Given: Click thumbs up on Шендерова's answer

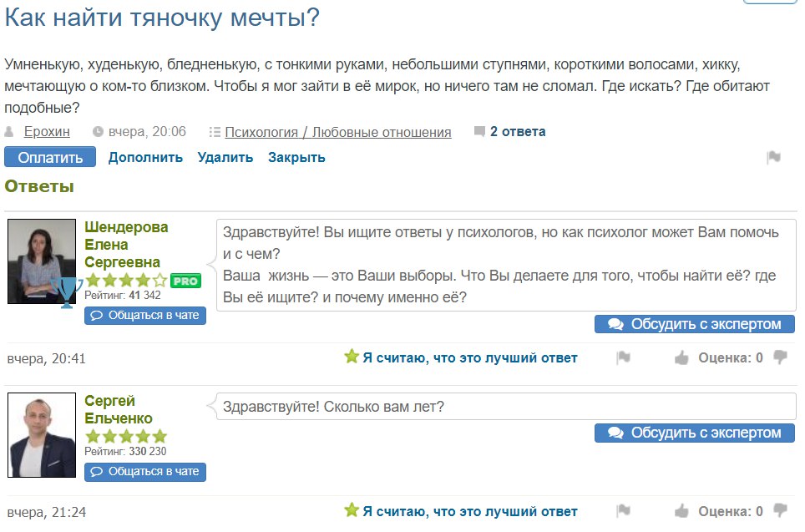Looking at the screenshot, I should pyautogui.click(x=681, y=357).
